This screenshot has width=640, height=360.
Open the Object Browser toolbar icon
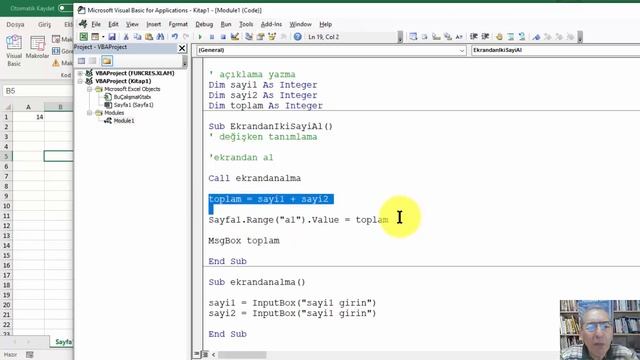pos(271,37)
